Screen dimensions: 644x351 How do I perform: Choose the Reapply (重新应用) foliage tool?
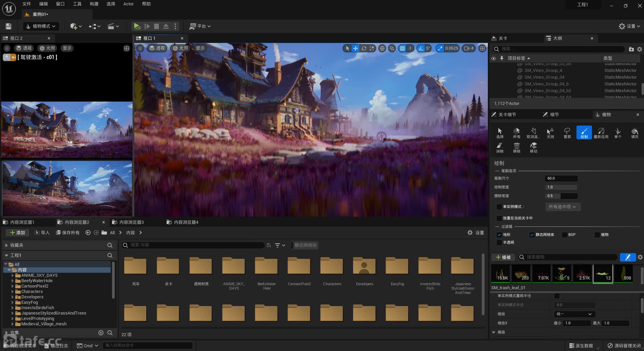(601, 133)
